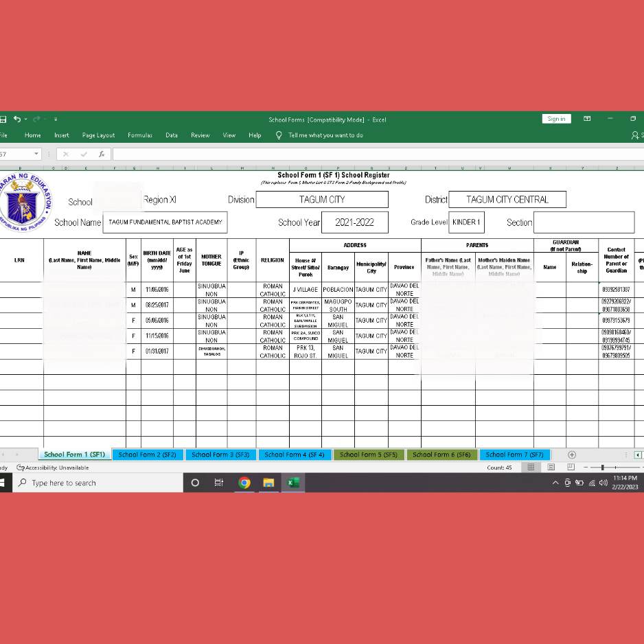Click the Share person icon
The width and height of the screenshot is (644, 644).
click(635, 135)
